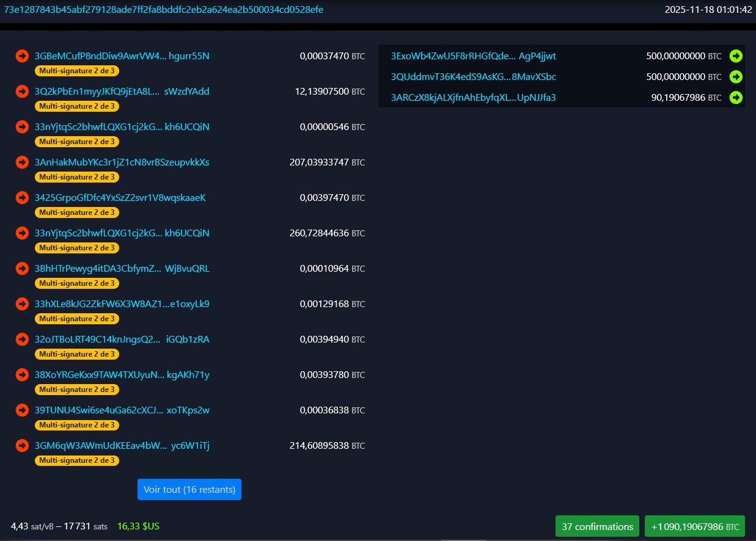Screen dimensions: 756x541
Task: Click the green arrow next to 3ARCzX8kjALXjfnAhEbyfqXL
Action: pyautogui.click(x=736, y=97)
